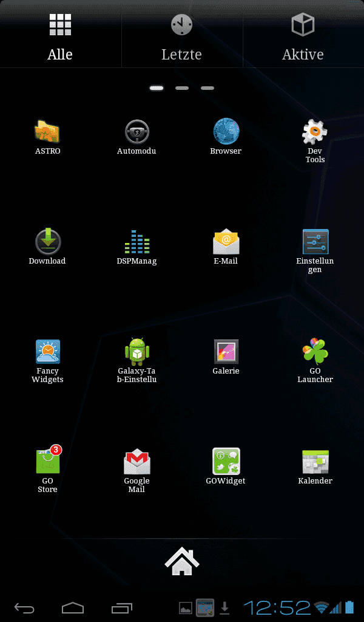Launch GOWidget app
Viewport: 364px width, 622px height.
coord(226,462)
